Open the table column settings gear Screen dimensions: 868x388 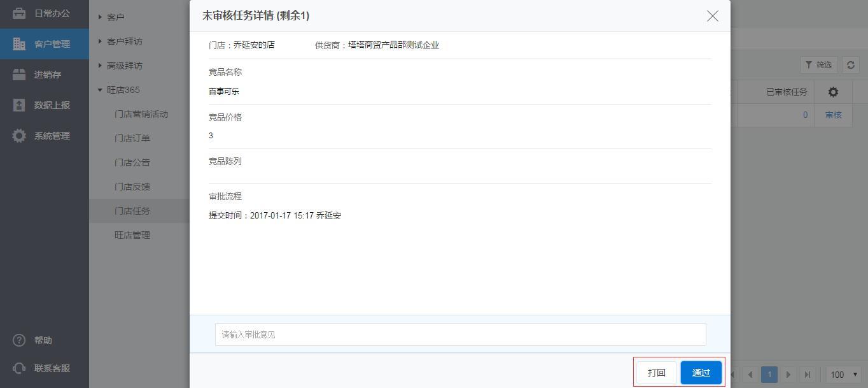[833, 92]
